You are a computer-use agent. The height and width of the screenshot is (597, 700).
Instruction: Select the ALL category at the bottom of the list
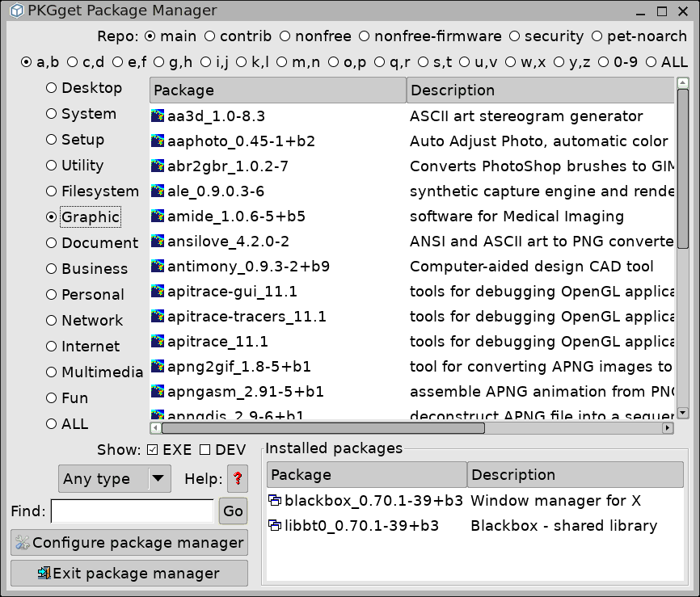[x=67, y=424]
